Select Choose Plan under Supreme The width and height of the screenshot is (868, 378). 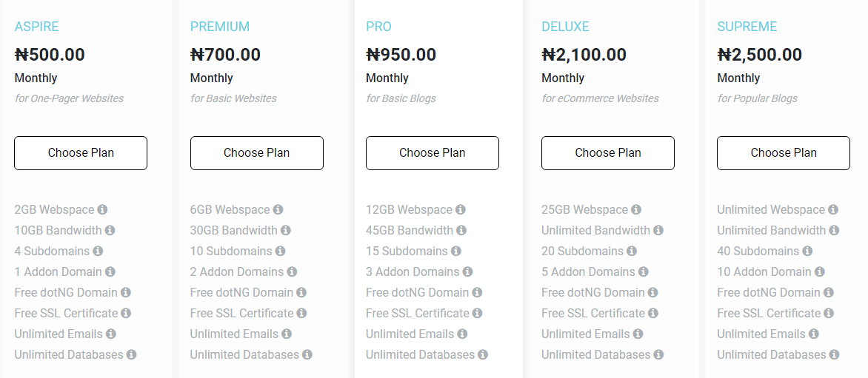pyautogui.click(x=784, y=153)
